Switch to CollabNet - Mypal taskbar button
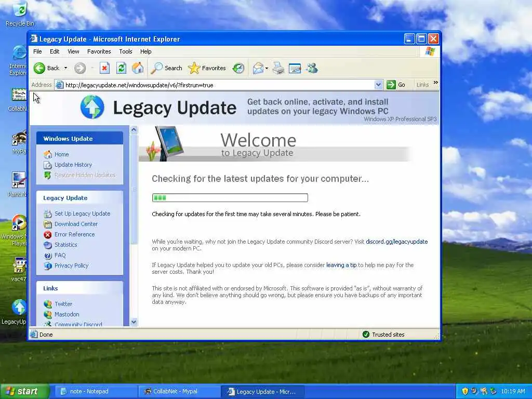Screen dimensions: 532x399 179,392
